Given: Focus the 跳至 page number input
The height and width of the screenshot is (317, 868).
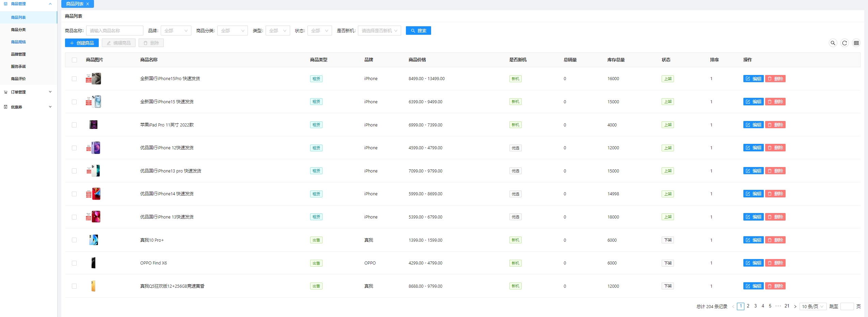Looking at the screenshot, I should point(847,306).
